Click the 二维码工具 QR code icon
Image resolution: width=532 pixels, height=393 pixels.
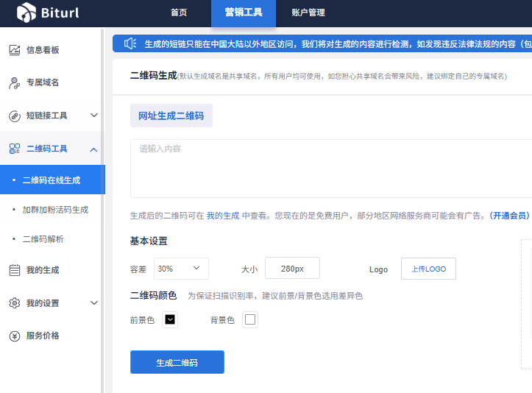(x=15, y=149)
